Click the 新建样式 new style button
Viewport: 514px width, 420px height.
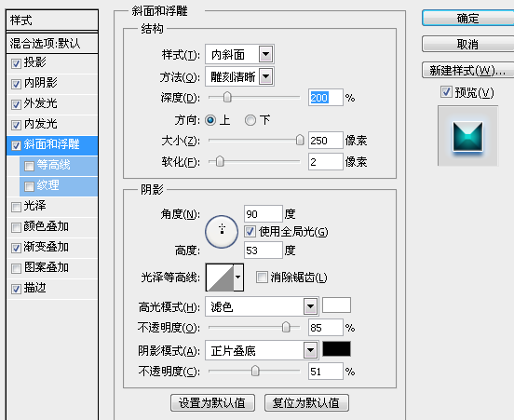(468, 70)
